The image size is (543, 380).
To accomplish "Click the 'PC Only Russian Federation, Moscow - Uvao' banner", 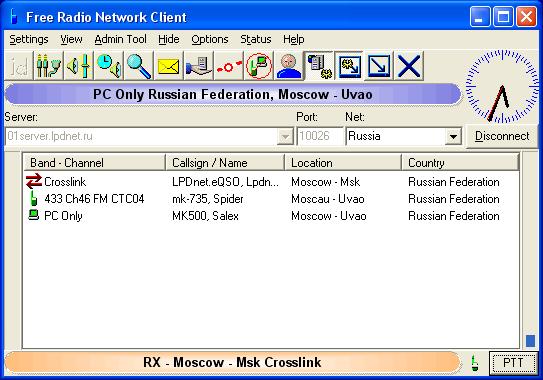I will click(233, 94).
